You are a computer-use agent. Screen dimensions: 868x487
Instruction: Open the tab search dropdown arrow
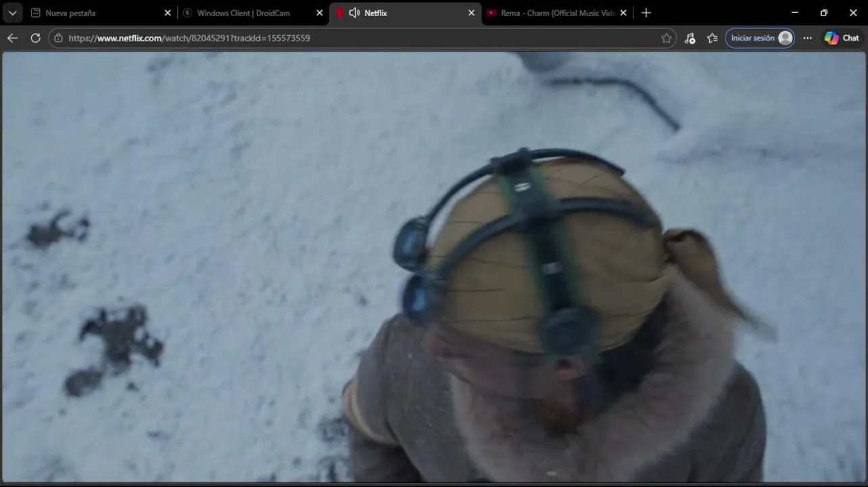pos(12,13)
